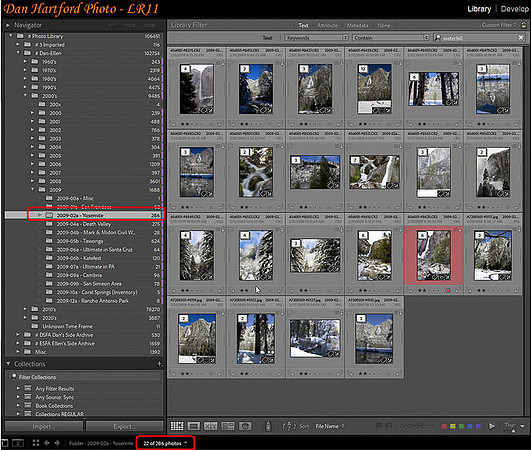Collapse the 2000's folder
Screen dimensions: 531x450
[x=25, y=95]
